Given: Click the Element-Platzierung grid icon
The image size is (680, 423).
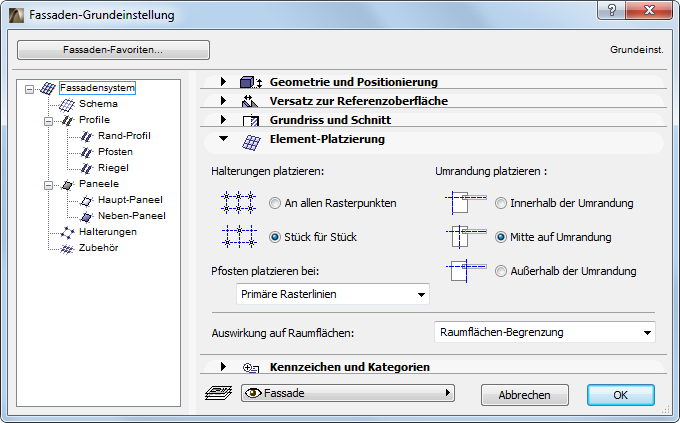Looking at the screenshot, I should tap(251, 142).
